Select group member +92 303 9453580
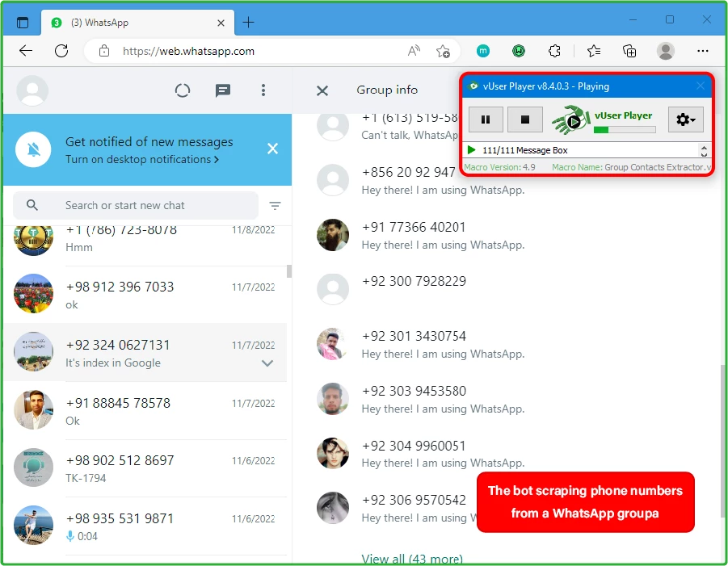 (x=507, y=399)
